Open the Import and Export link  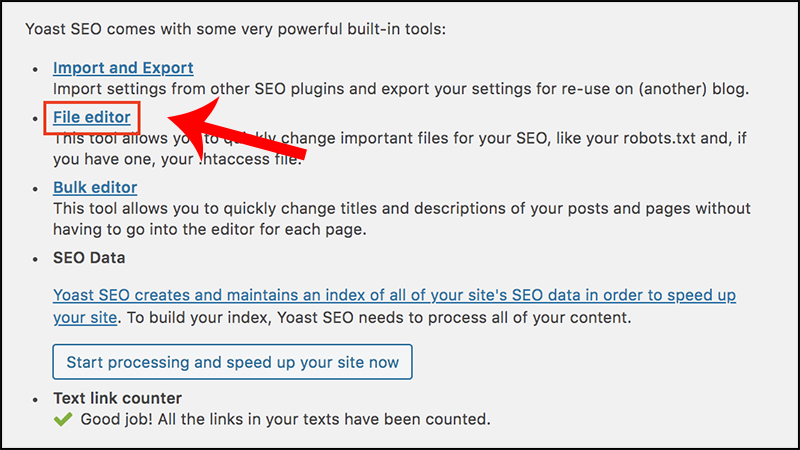click(123, 68)
